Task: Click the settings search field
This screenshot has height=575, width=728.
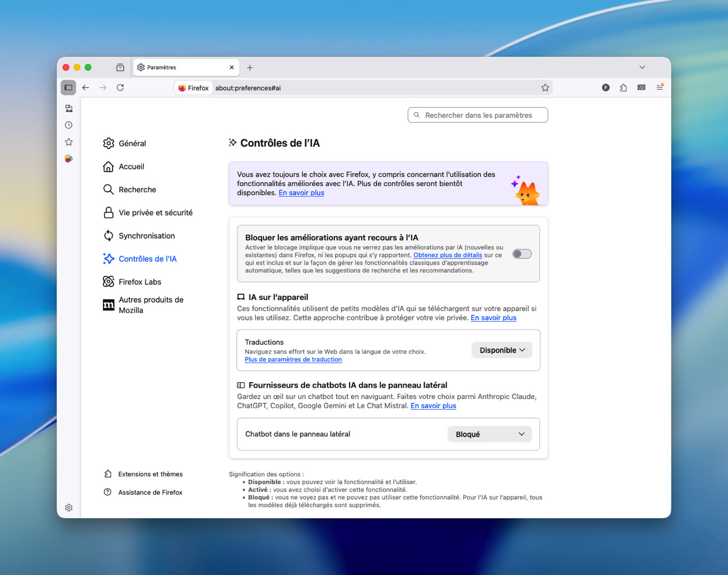Action: tap(478, 115)
